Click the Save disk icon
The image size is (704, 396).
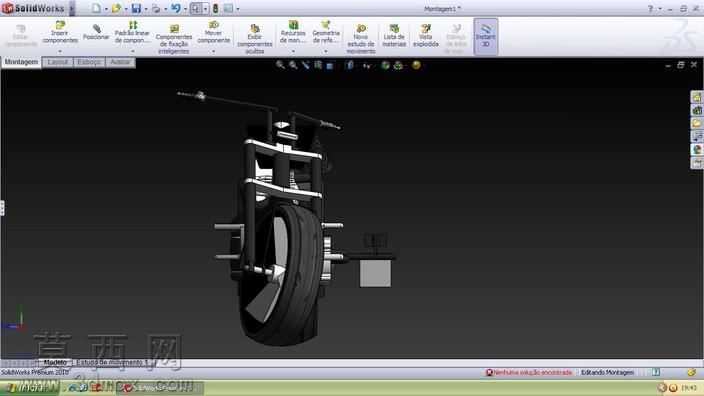click(136, 9)
